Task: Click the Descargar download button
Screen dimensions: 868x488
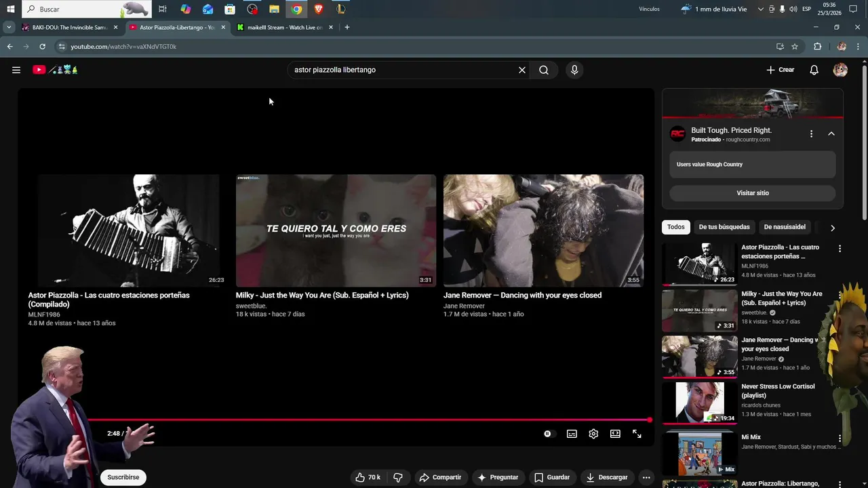Action: (x=607, y=477)
